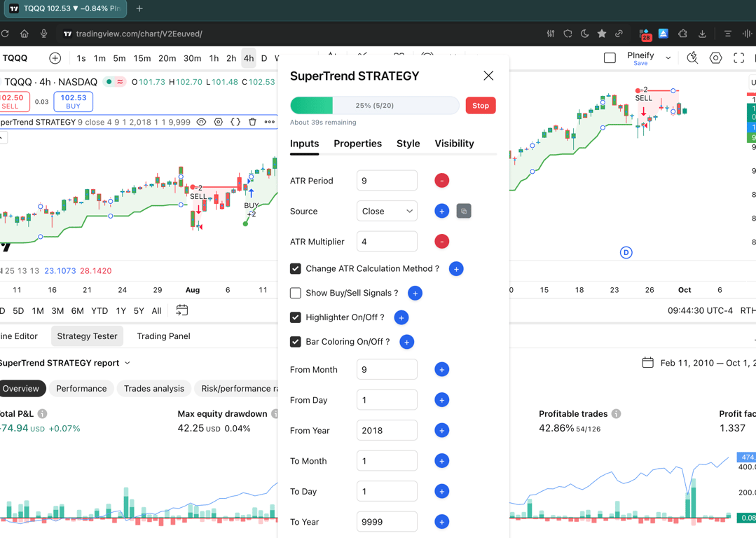
Task: Open the Plneify layout dropdown arrow
Action: [668, 58]
